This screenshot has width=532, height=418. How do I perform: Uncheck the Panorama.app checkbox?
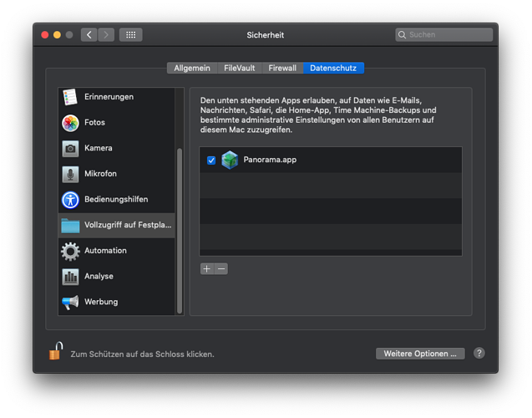coord(211,160)
